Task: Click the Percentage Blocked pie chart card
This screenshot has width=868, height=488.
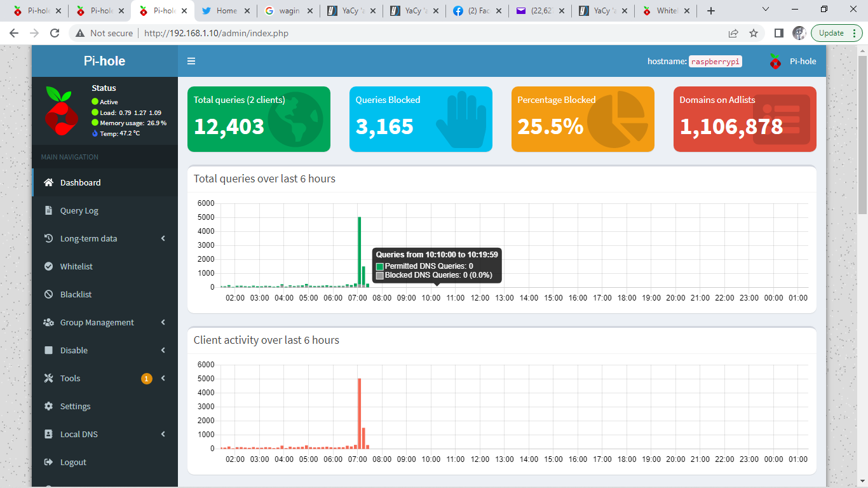Action: pyautogui.click(x=582, y=119)
